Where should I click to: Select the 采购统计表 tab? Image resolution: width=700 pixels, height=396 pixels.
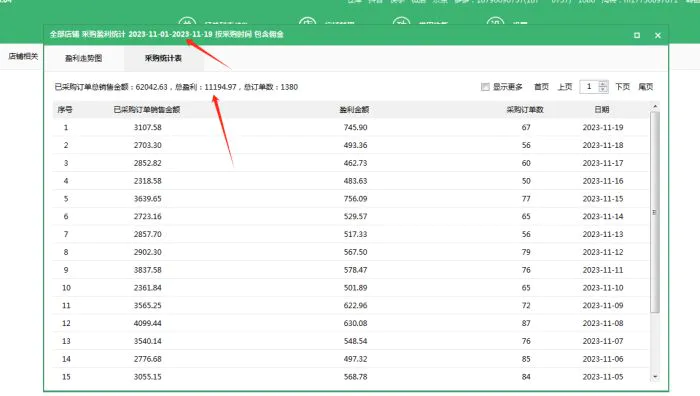[163, 58]
